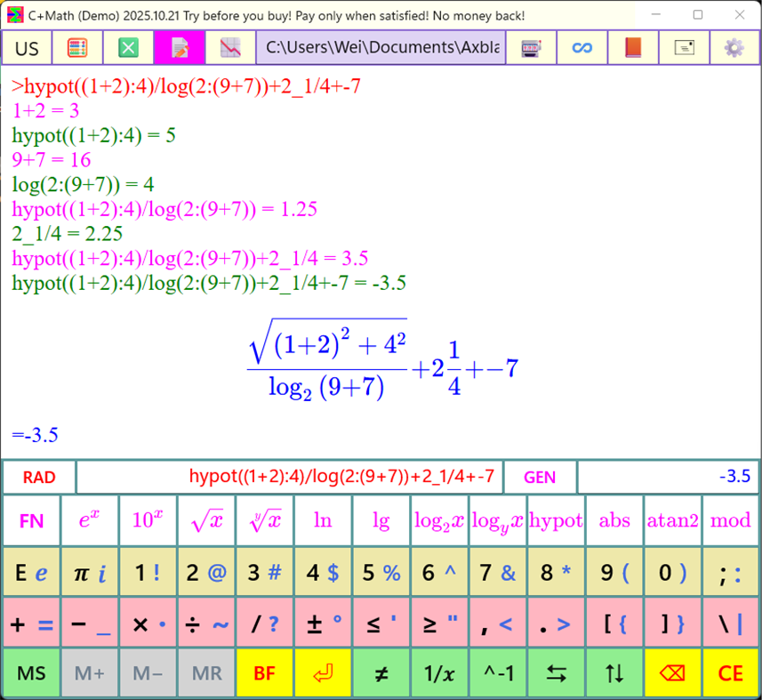Click the slot machine toolbar icon

point(531,47)
